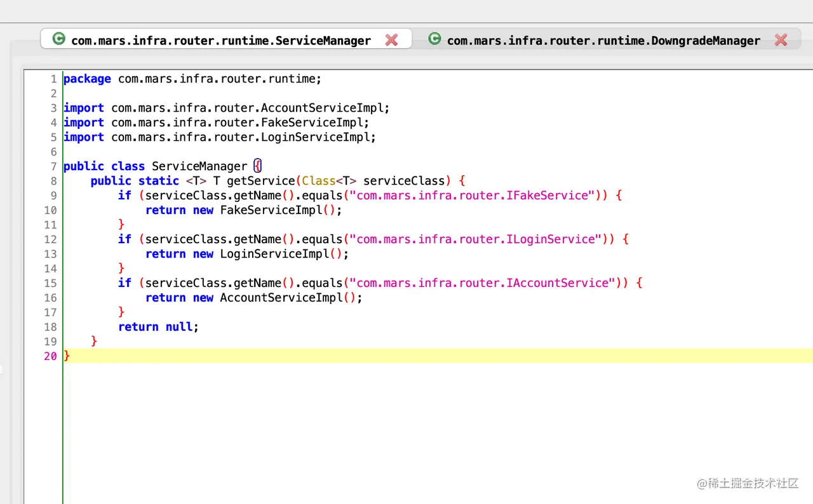Click line number 7 in the gutter

click(53, 167)
